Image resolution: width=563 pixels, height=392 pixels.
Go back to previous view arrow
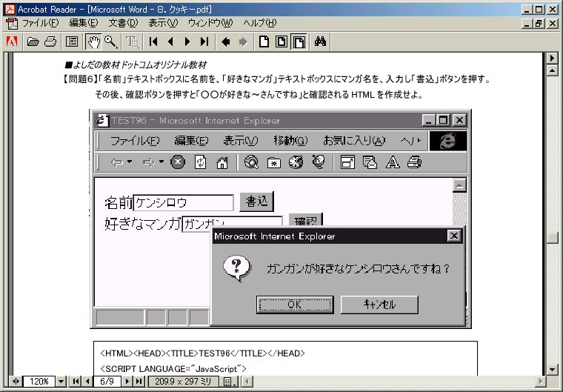click(225, 41)
